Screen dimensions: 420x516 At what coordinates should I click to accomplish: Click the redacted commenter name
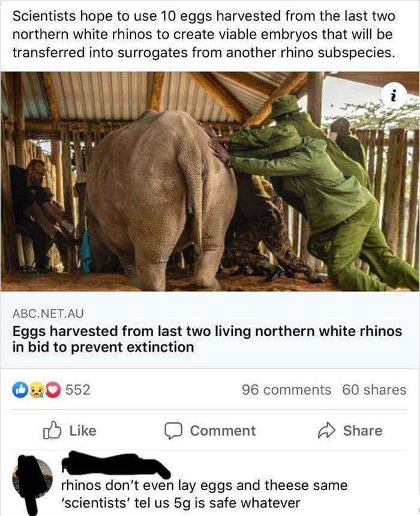click(x=116, y=465)
